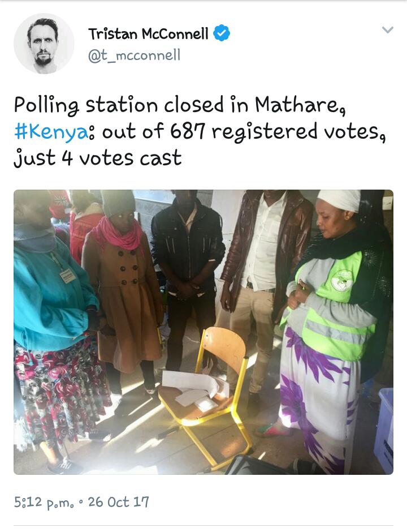Open the @t_mcconnell handle link
407x532 pixels.
(134, 55)
